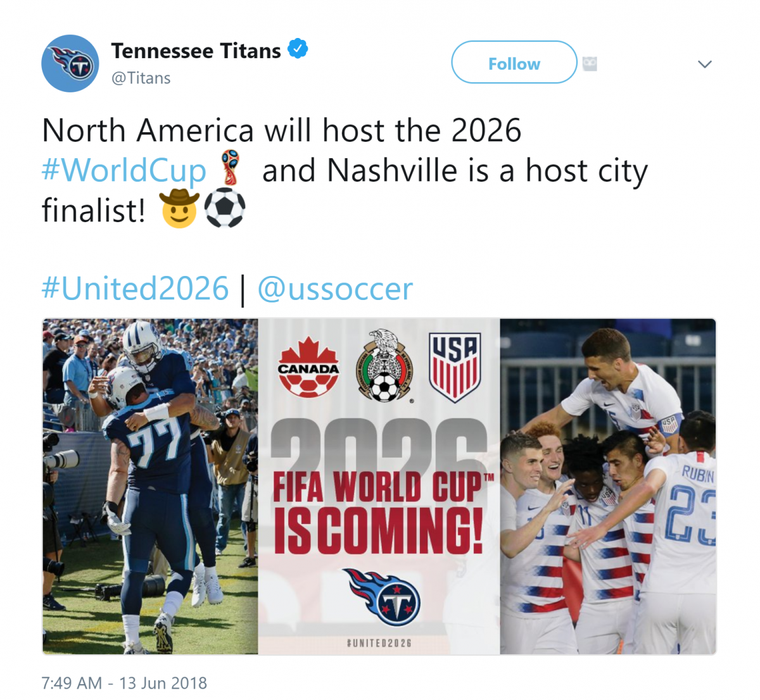Open the football players photo with jersey 77
Screen dimensions: 760x700
coord(150,486)
